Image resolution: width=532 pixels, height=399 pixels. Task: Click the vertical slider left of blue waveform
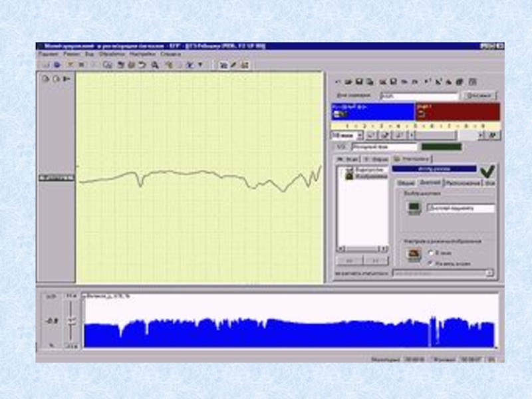coord(70,321)
